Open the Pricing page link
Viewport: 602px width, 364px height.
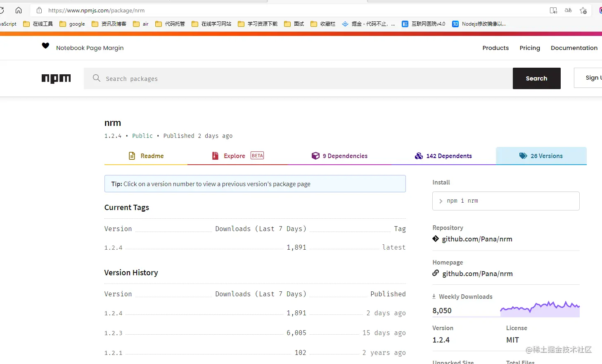click(530, 48)
